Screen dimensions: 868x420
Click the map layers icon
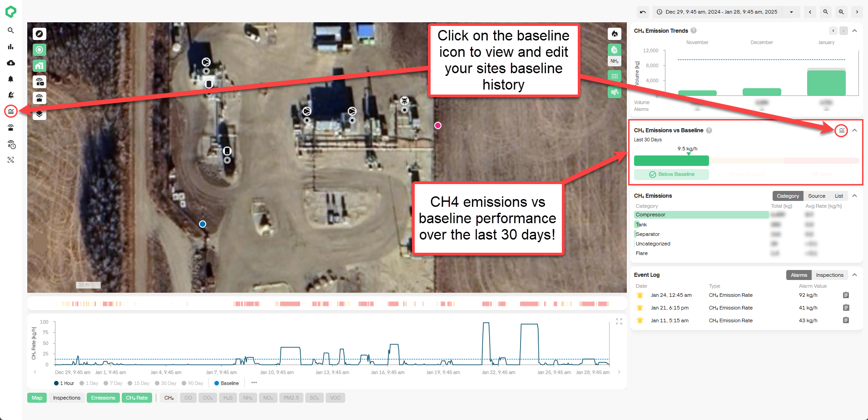coord(40,114)
